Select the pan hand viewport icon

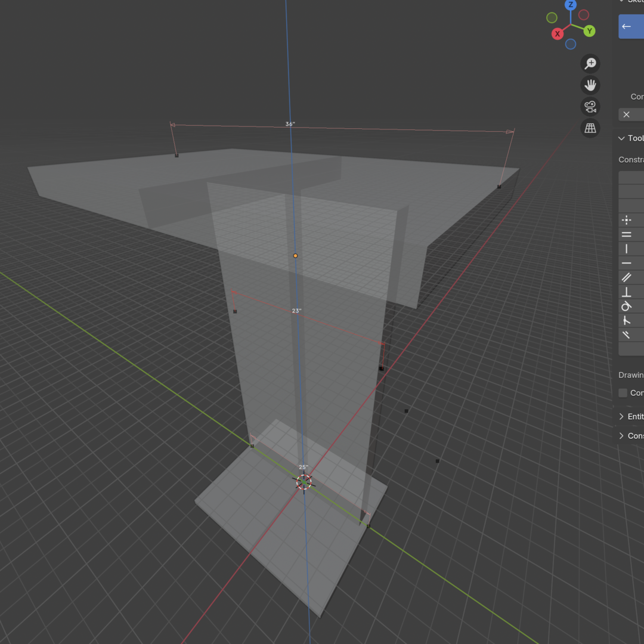tap(590, 85)
